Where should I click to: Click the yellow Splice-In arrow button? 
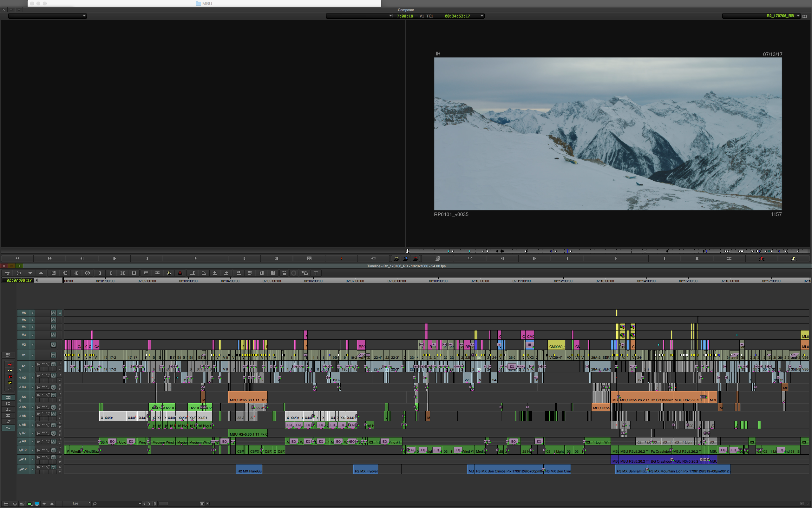pyautogui.click(x=396, y=258)
